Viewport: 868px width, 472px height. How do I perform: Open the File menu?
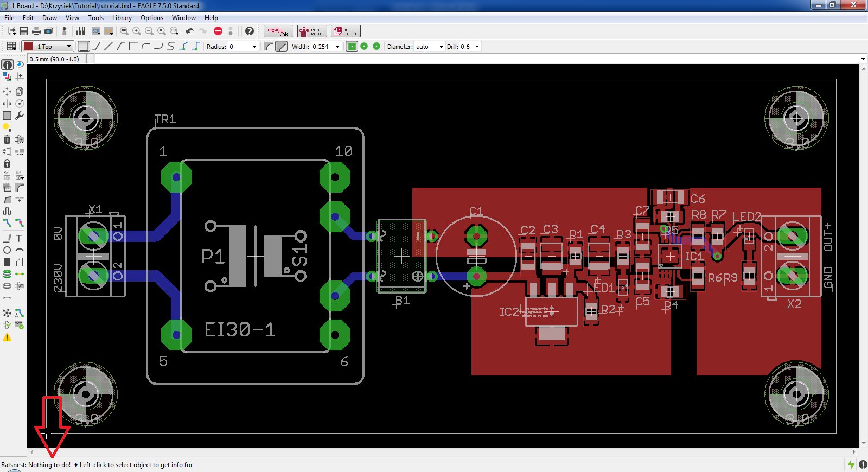point(9,18)
